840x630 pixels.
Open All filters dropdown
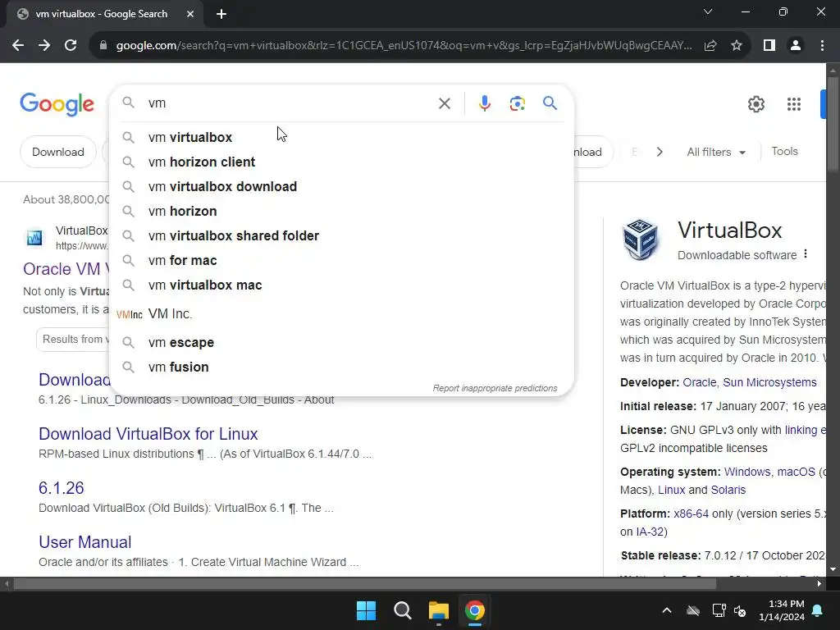pos(716,152)
